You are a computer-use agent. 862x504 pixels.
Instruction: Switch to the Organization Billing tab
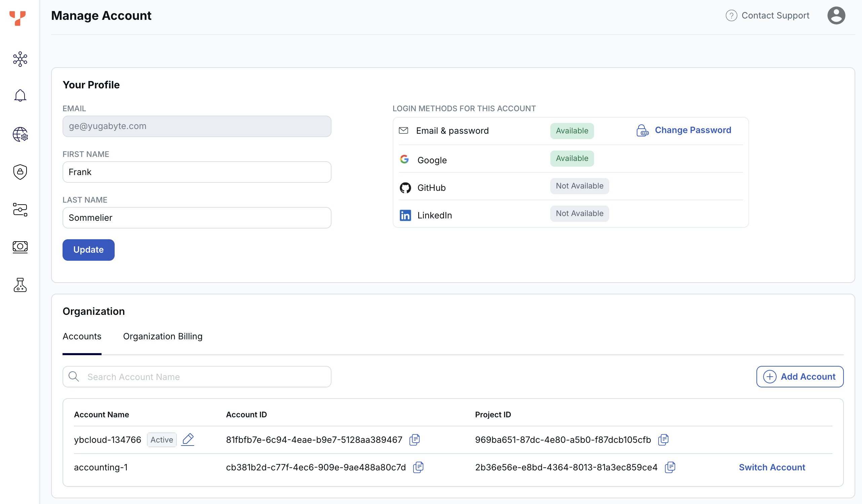tap(163, 336)
